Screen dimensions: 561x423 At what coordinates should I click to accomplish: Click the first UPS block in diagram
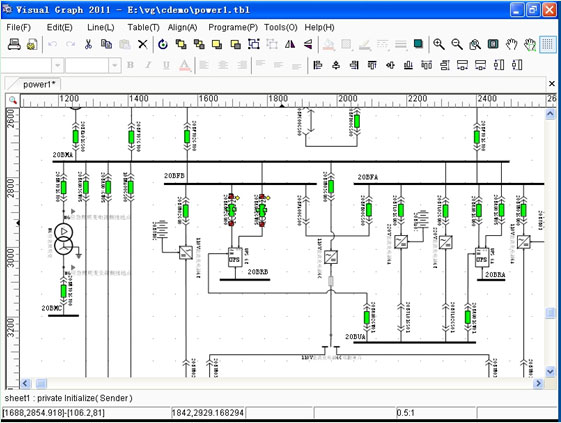tap(235, 257)
